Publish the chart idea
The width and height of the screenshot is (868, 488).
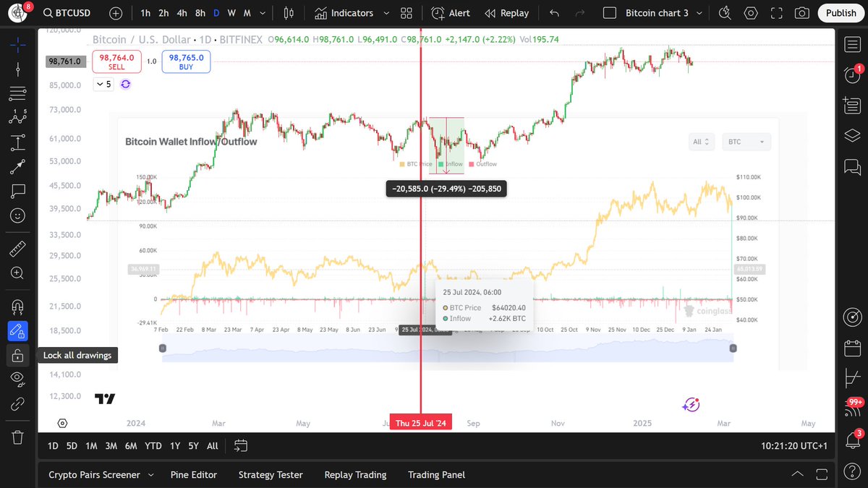(x=841, y=13)
